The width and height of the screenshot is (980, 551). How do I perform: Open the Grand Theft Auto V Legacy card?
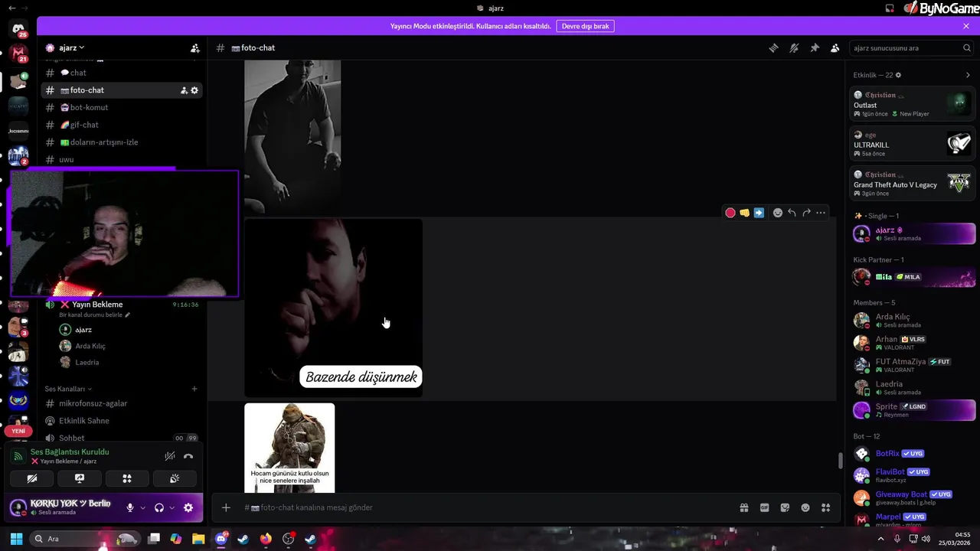[913, 183]
